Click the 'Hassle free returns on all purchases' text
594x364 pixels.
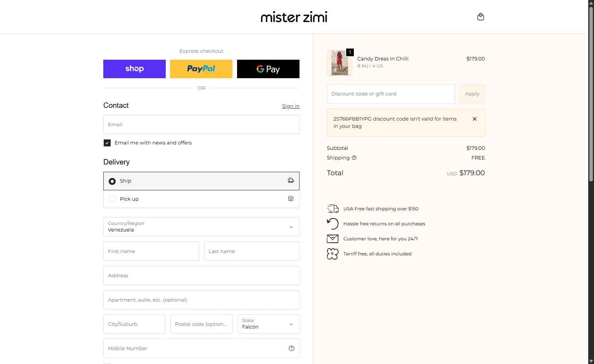tap(384, 224)
